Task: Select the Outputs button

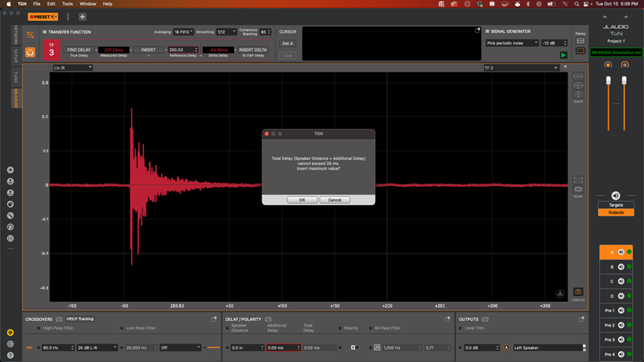Action: [x=616, y=212]
